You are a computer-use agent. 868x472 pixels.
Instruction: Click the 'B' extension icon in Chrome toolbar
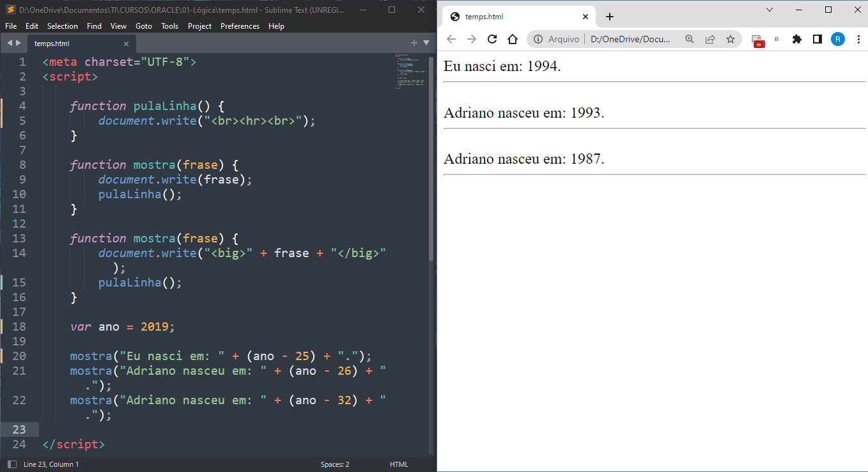coord(777,39)
